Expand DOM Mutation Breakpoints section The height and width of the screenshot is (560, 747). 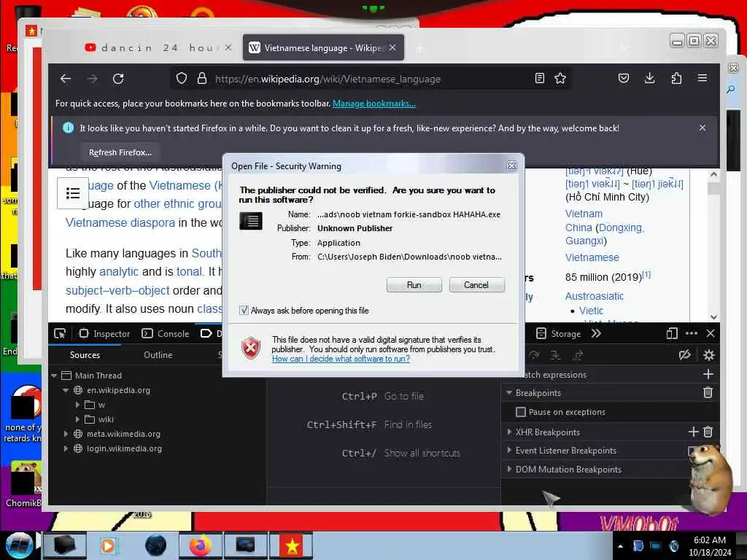(508, 469)
